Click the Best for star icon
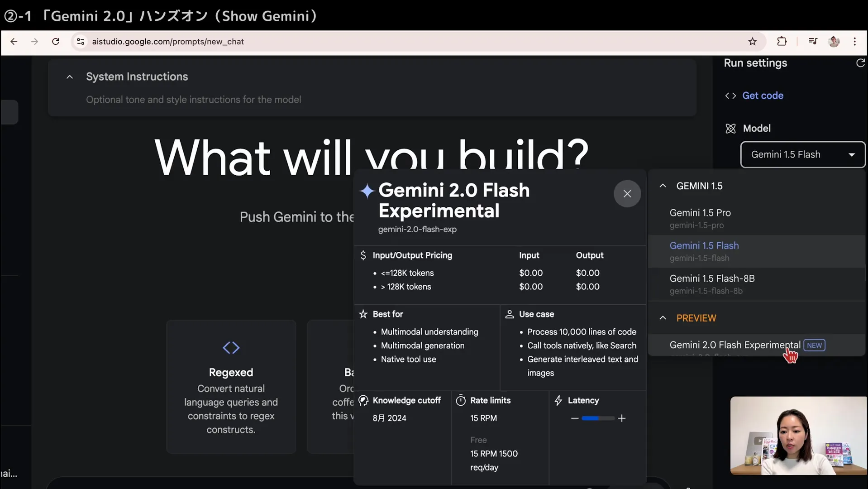Image resolution: width=868 pixels, height=489 pixels. point(363,314)
